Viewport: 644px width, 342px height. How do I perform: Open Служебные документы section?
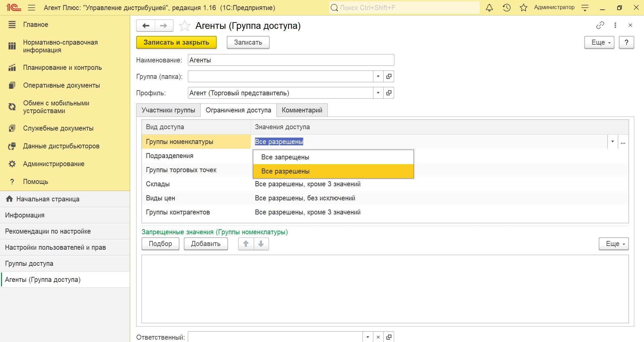pyautogui.click(x=65, y=128)
